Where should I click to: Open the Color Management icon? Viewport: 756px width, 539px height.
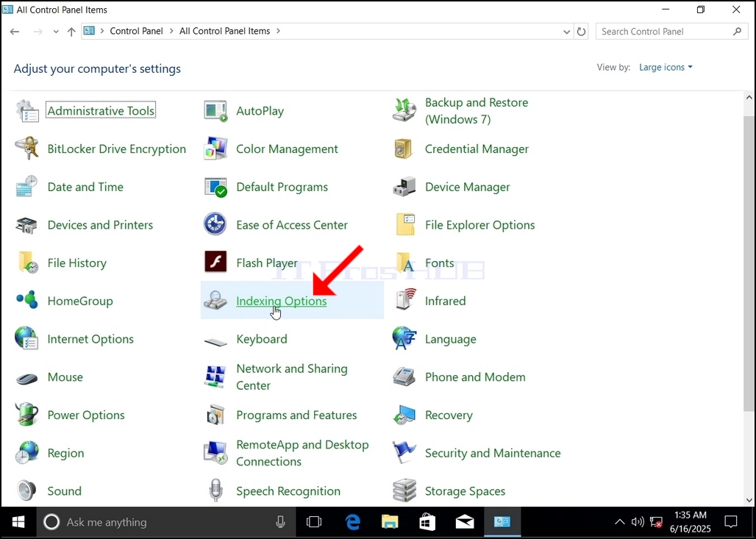(215, 149)
